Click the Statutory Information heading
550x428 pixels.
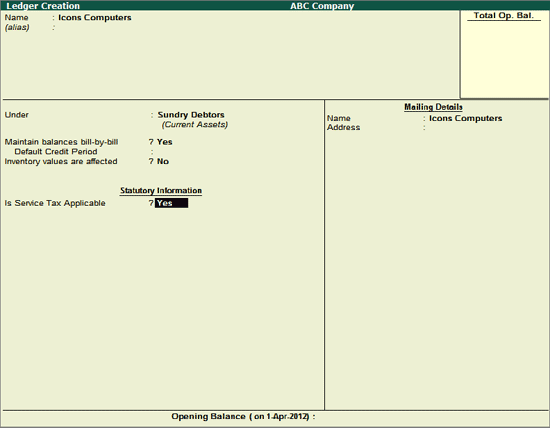click(161, 190)
